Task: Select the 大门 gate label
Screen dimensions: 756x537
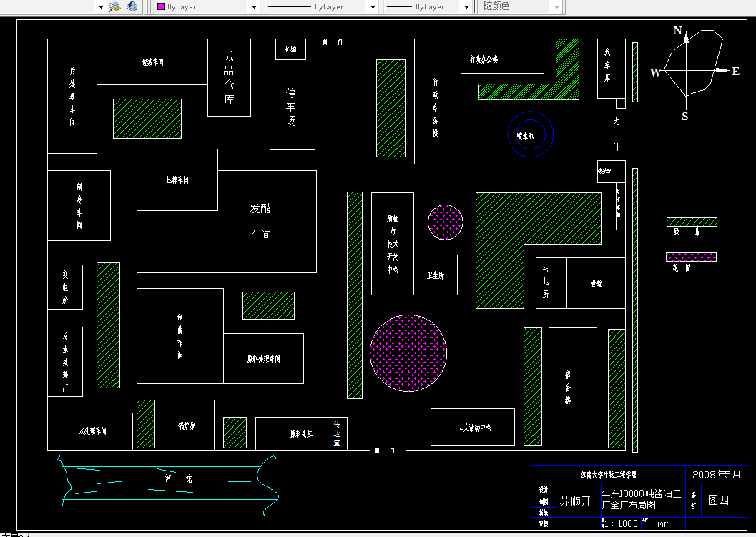Action: (x=616, y=134)
